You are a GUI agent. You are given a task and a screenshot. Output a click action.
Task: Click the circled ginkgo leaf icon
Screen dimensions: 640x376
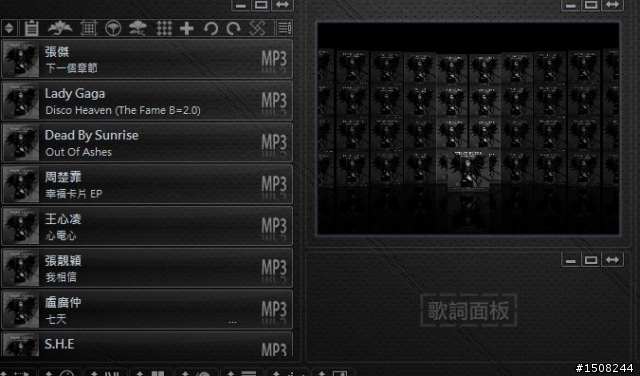[x=113, y=28]
